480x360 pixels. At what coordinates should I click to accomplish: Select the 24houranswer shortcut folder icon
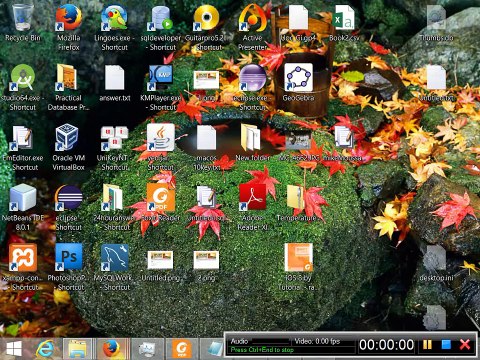click(x=113, y=197)
